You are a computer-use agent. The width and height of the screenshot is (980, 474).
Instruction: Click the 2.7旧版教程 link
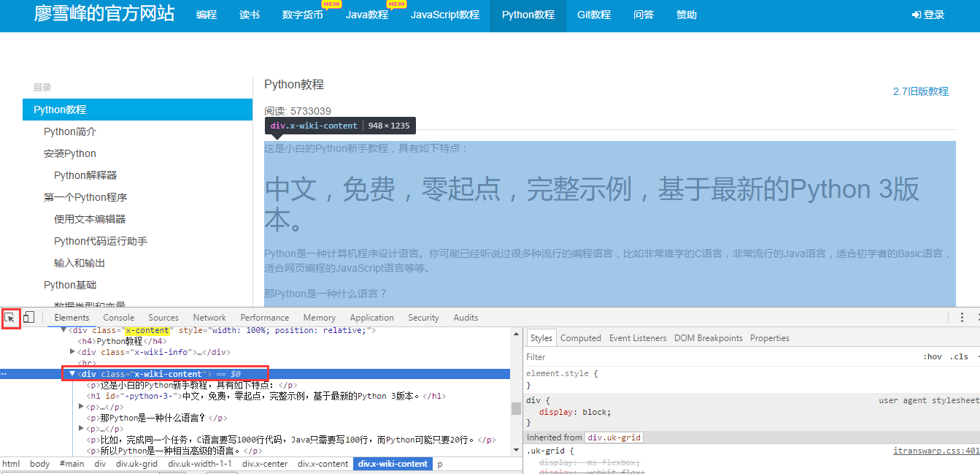pos(921,91)
